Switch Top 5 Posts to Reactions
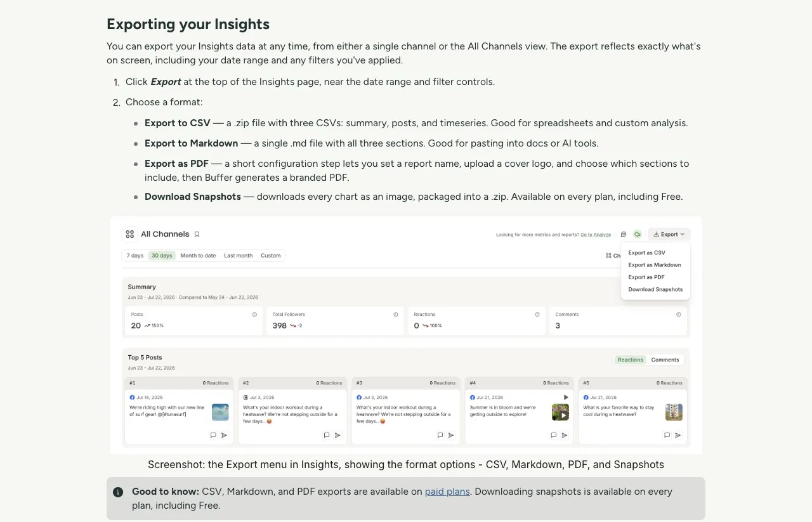This screenshot has height=522, width=812. pyautogui.click(x=631, y=360)
